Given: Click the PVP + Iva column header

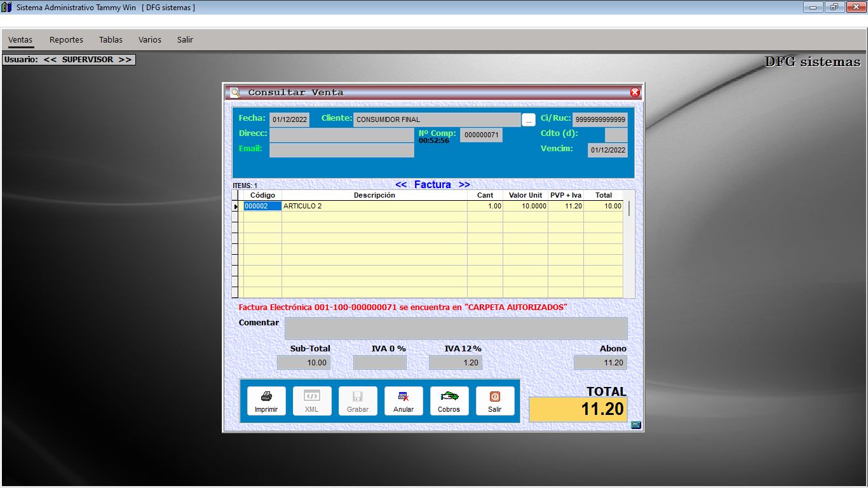Looking at the screenshot, I should (566, 195).
